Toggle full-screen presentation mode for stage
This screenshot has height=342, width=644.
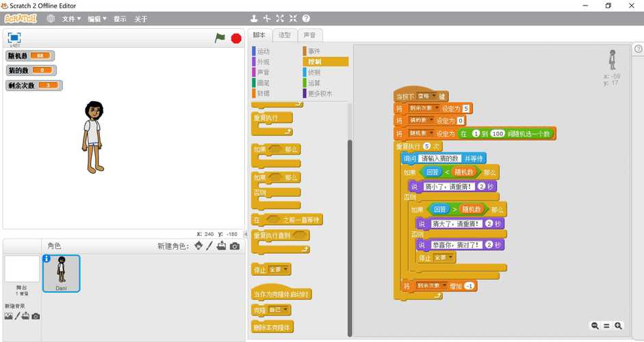point(14,38)
